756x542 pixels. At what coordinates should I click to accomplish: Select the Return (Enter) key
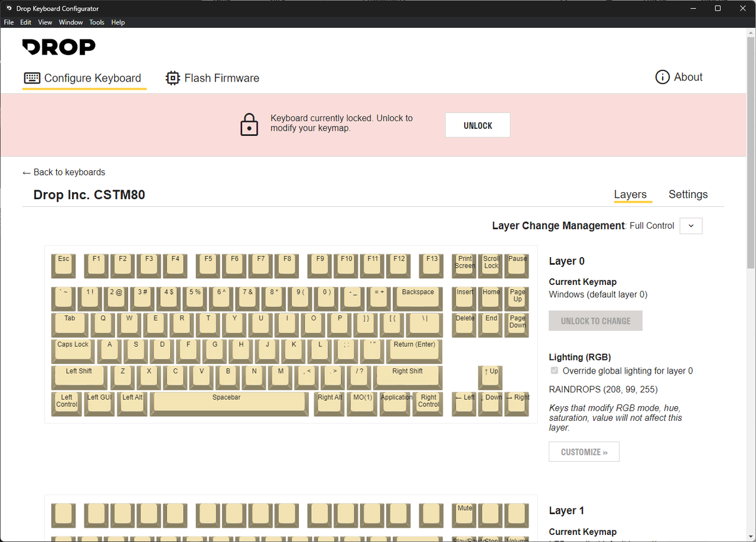pos(415,351)
